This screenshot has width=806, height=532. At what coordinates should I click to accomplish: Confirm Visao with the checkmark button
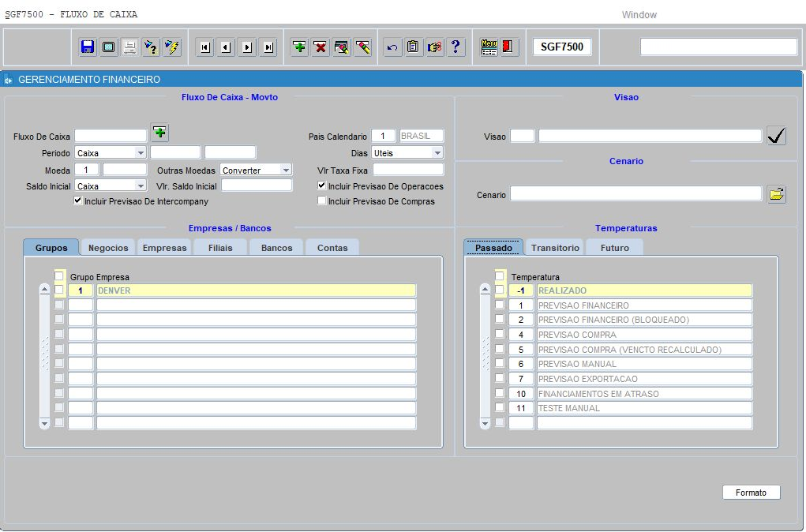click(776, 136)
